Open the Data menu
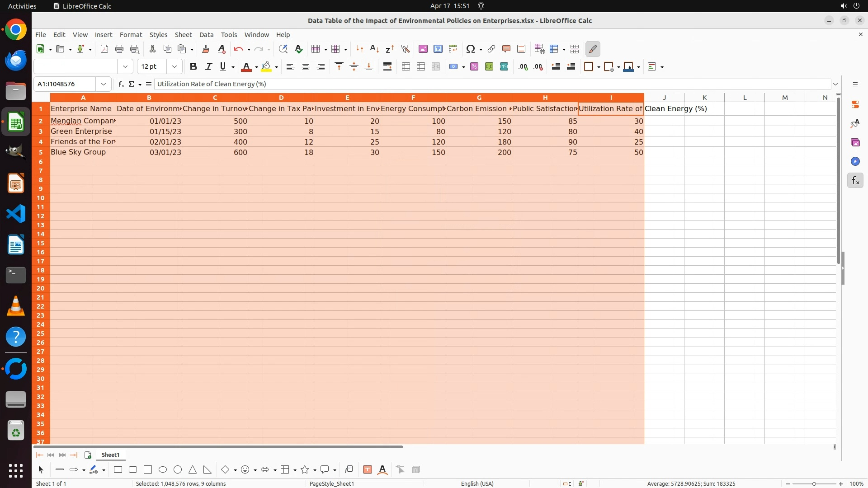 (x=206, y=35)
